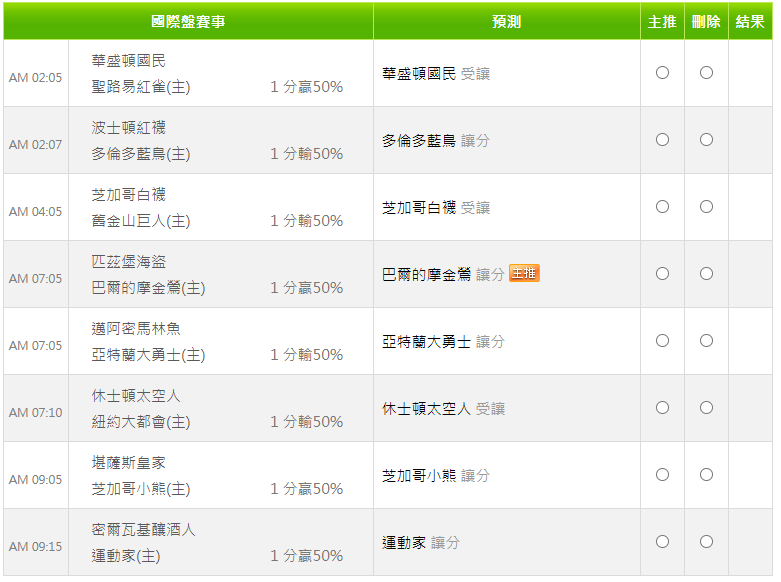Select 主推 radio for 芝加哥白襪 受讓 row

(662, 207)
